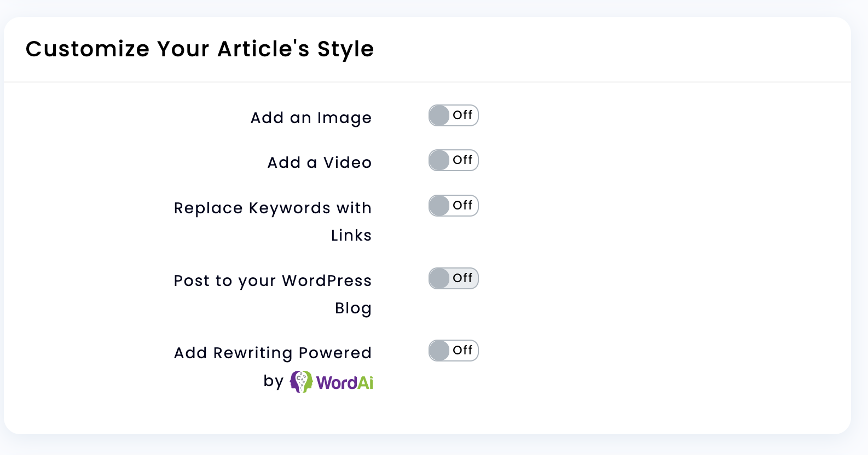Enable Add Rewriting Powered by WordAi toggle
The height and width of the screenshot is (455, 868).
pos(454,351)
